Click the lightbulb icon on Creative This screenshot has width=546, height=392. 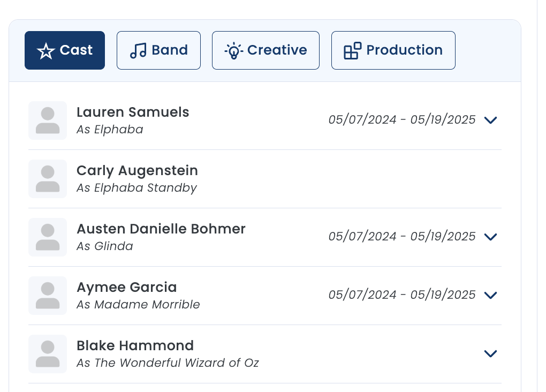click(233, 51)
